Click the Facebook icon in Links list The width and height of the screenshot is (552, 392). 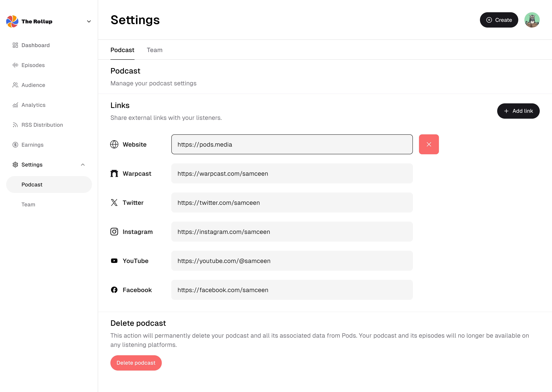click(x=114, y=290)
